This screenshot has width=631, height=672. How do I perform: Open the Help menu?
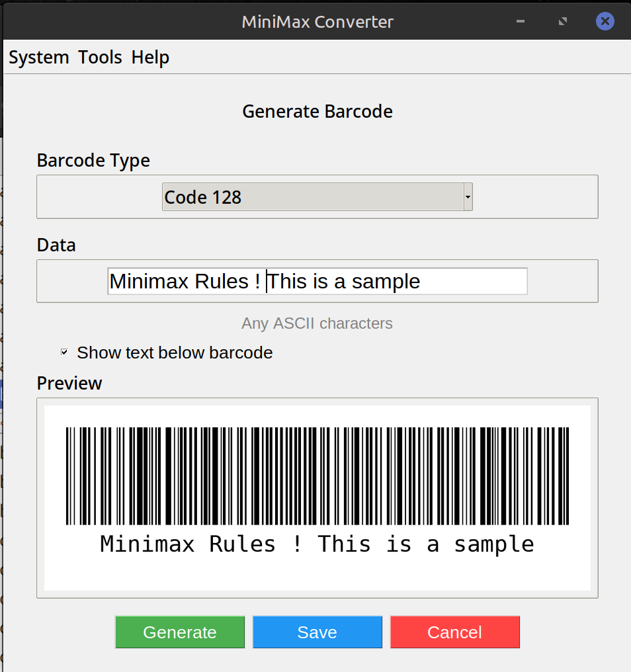[x=150, y=58]
